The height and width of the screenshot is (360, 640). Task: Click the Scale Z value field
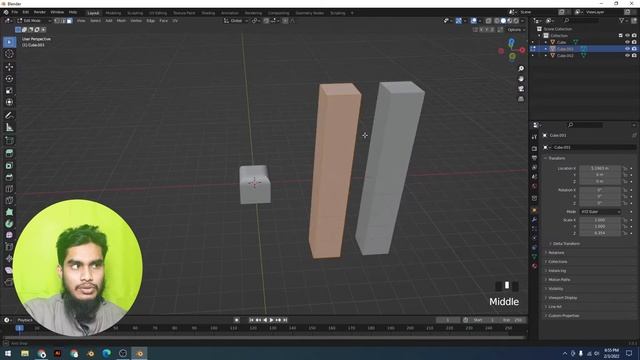pyautogui.click(x=600, y=233)
